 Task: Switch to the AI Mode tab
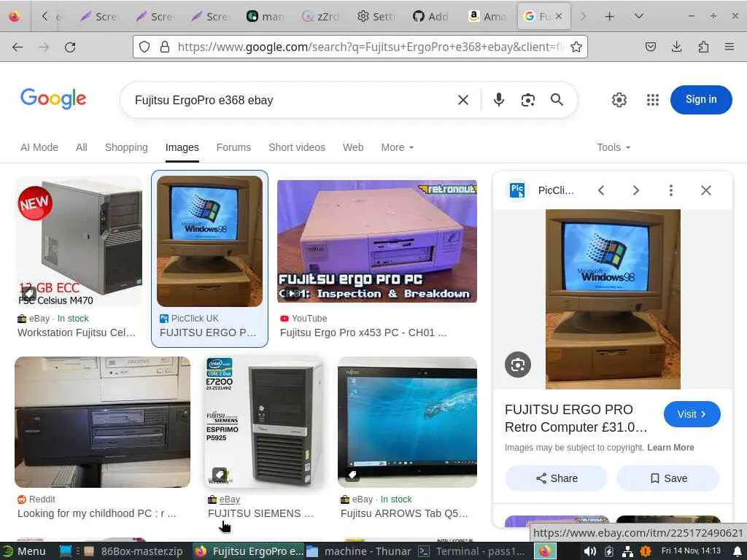click(x=39, y=147)
